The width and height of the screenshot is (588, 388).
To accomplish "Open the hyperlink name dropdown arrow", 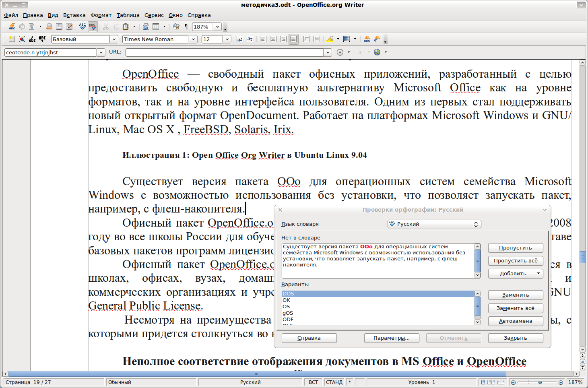I will [101, 52].
